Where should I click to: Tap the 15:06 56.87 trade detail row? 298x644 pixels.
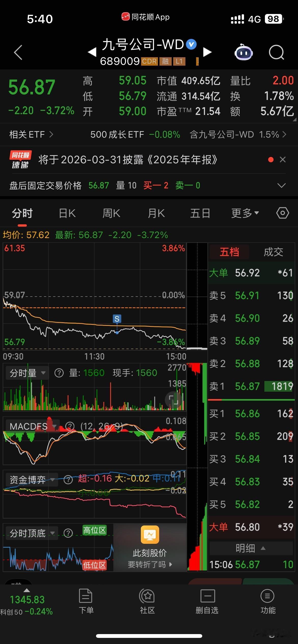251,565
